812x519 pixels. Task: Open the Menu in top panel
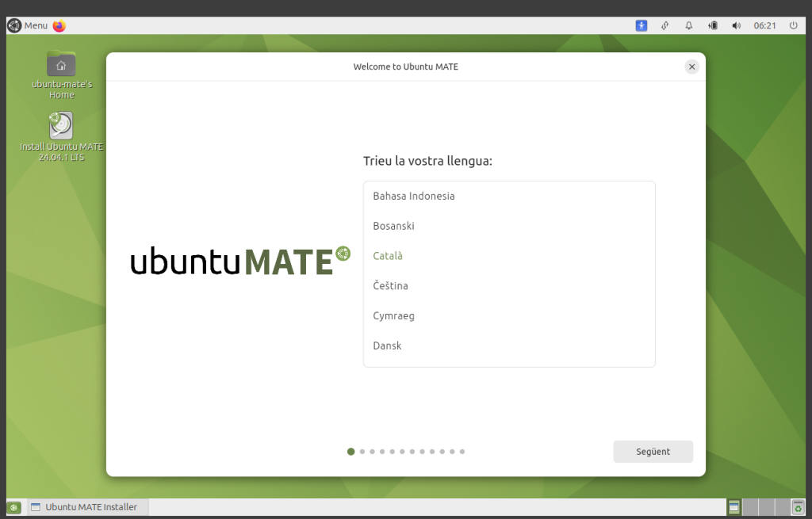coord(28,25)
